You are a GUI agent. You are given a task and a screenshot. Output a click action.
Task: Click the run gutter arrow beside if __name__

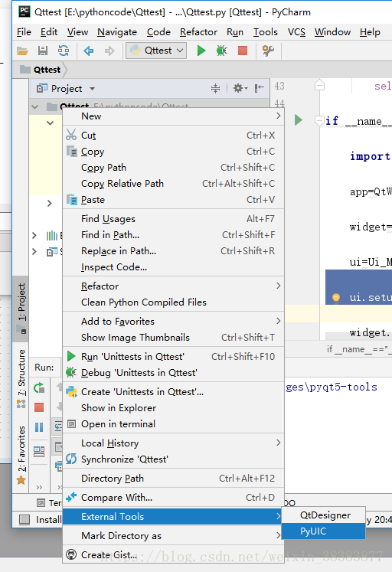pyautogui.click(x=299, y=119)
